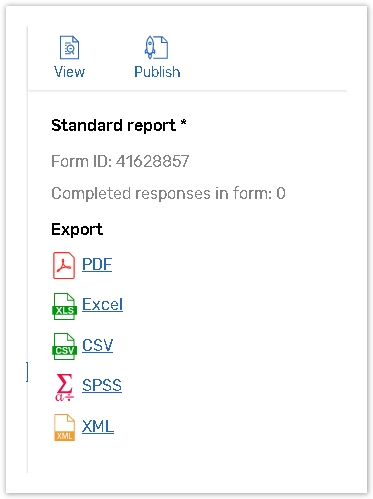The width and height of the screenshot is (373, 499).
Task: Select the View text label
Action: (69, 72)
